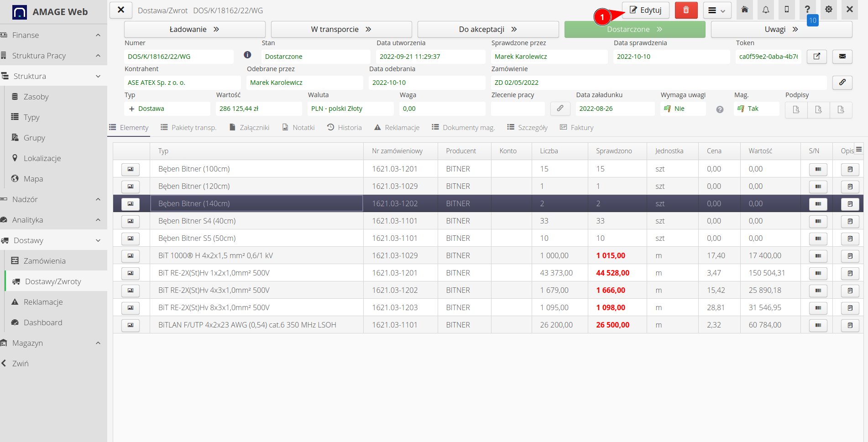
Task: Toggle the Wymaga uwagi Nie field
Action: (682, 109)
